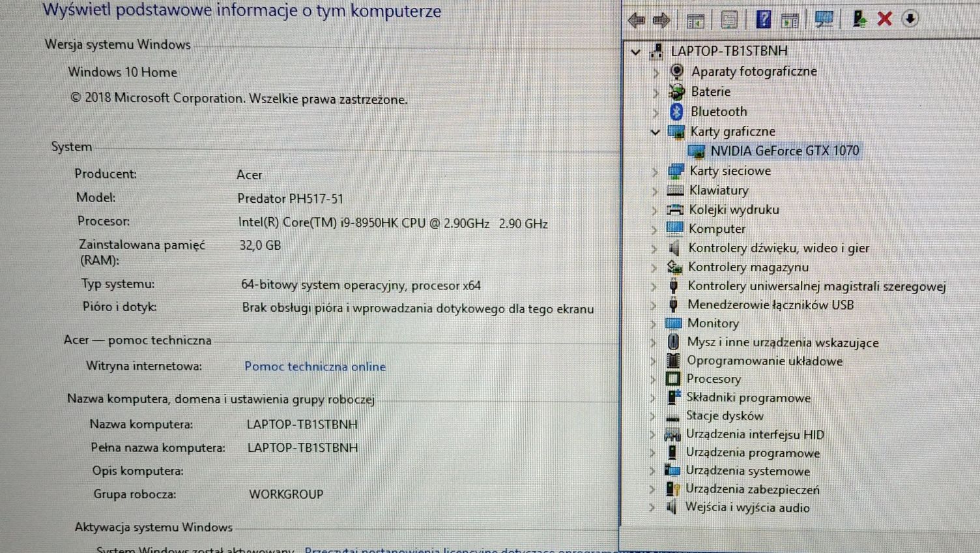Click the printer icon beside Kolejki wydruku
980x553 pixels.
click(674, 209)
